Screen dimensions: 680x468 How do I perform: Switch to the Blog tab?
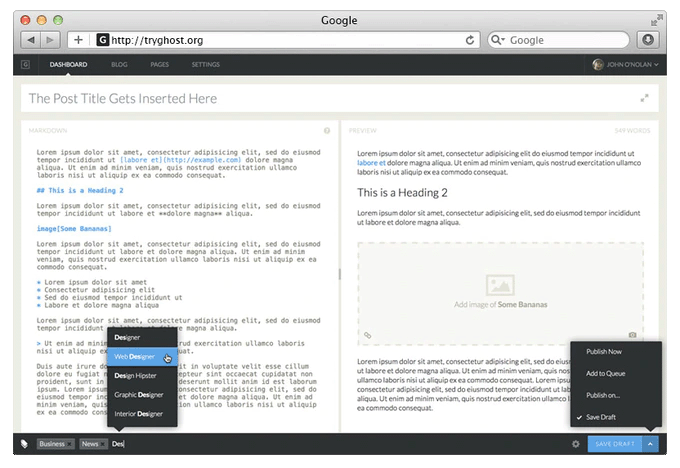click(119, 65)
